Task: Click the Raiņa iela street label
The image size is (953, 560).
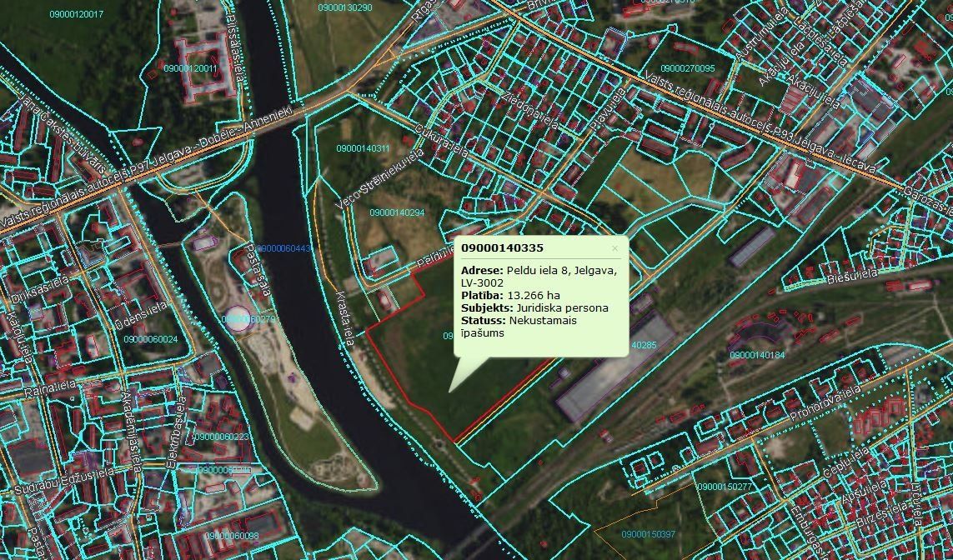Action: (x=51, y=388)
